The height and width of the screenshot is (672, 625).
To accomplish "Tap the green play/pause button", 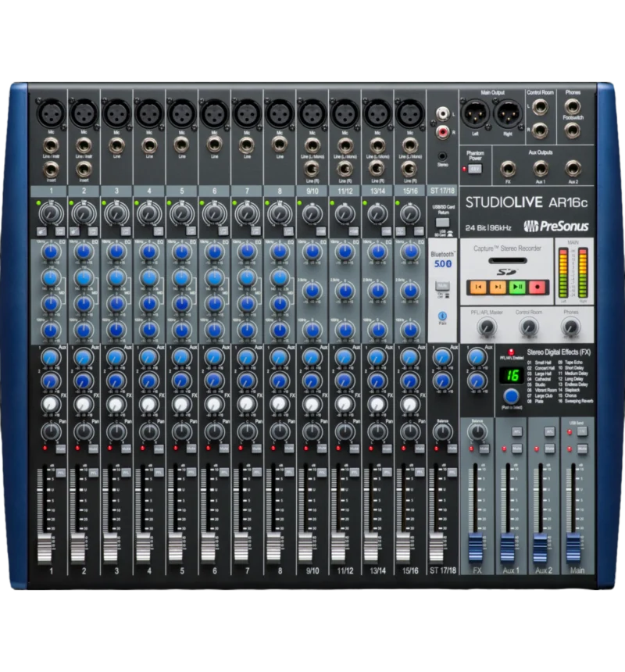I will coord(517,287).
